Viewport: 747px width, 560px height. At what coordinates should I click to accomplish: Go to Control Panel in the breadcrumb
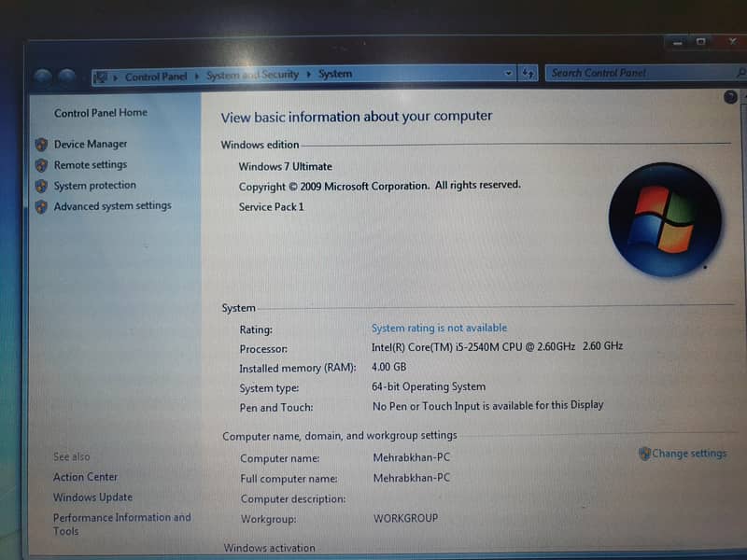(155, 77)
